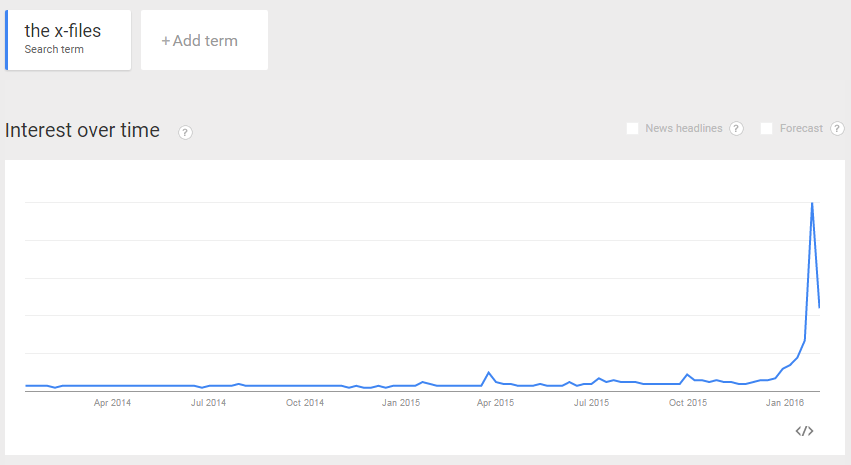The height and width of the screenshot is (465, 851).
Task: Click help icon next to News headlines
Action: coord(736,128)
